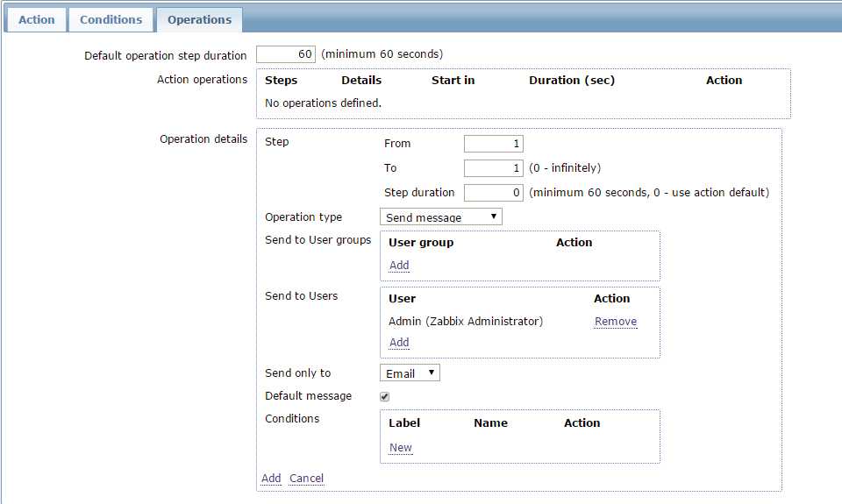Viewport: 842px width, 504px height.
Task: Click the 'Label' column header in Conditions
Action: [x=404, y=423]
